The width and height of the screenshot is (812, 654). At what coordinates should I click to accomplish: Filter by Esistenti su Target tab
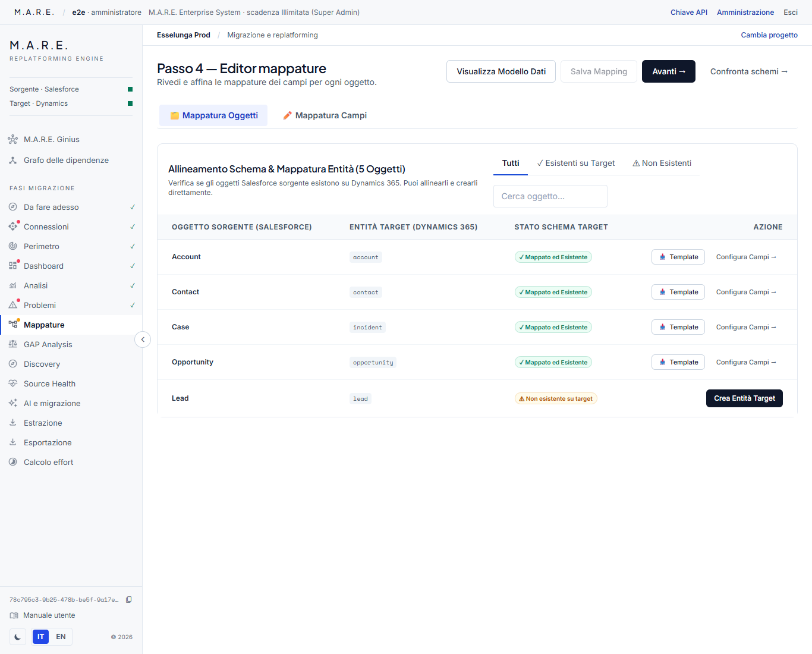pos(575,163)
